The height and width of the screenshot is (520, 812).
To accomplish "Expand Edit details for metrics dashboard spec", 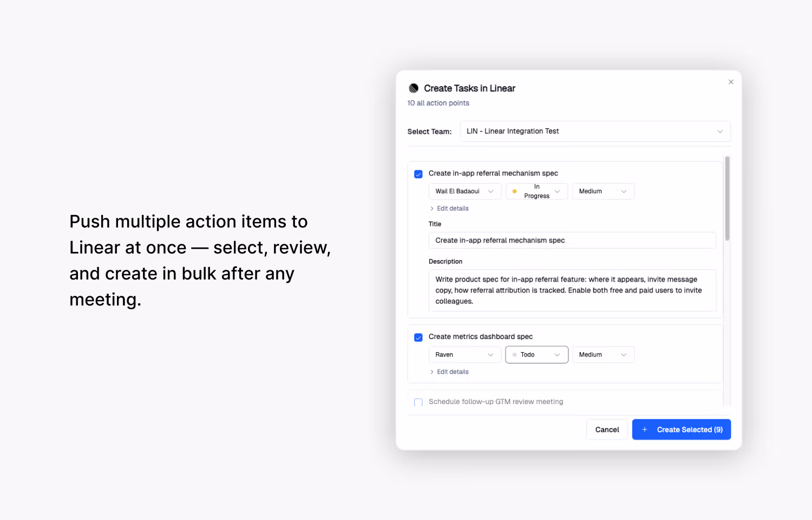I will [x=453, y=372].
